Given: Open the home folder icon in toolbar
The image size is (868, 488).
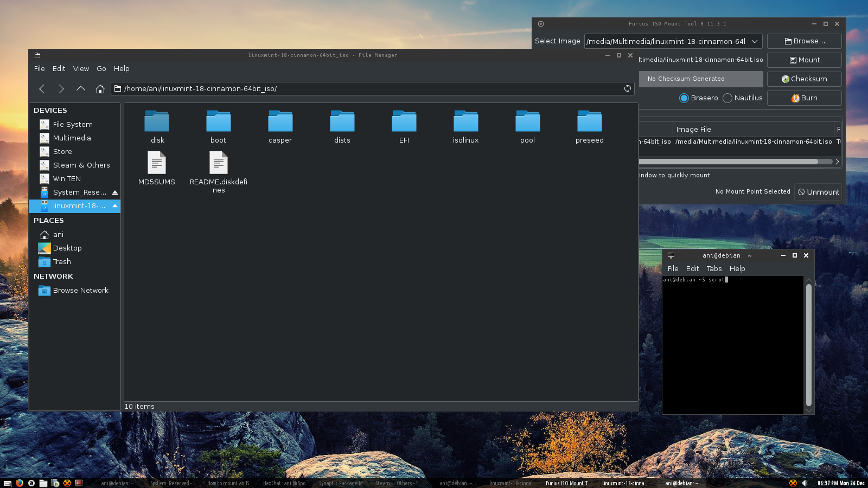Looking at the screenshot, I should point(100,88).
